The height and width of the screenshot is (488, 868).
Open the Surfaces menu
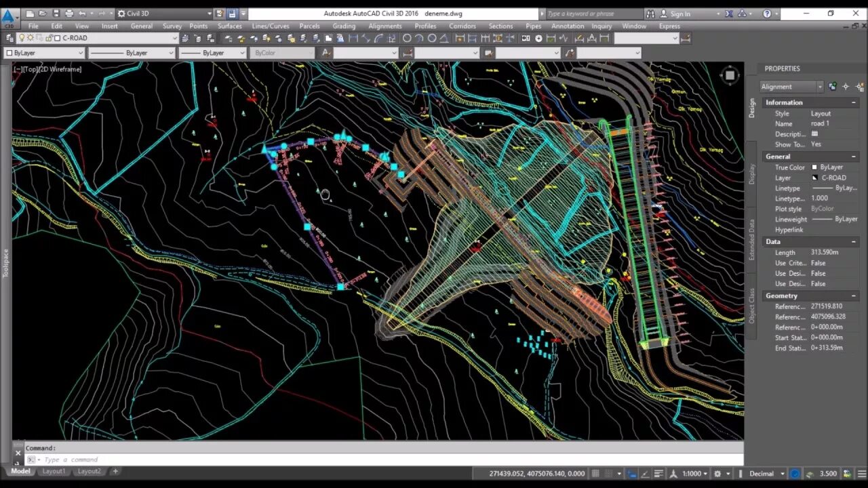click(x=230, y=26)
